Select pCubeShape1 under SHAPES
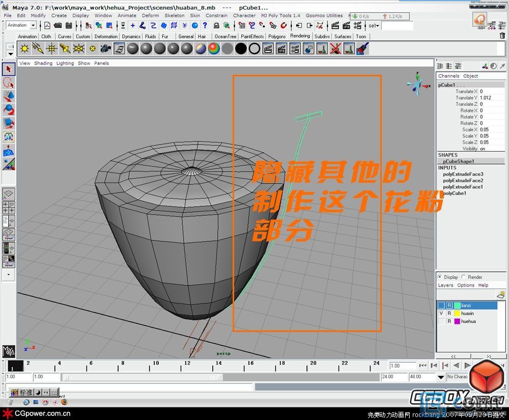This screenshot has height=420, width=509. tap(459, 161)
